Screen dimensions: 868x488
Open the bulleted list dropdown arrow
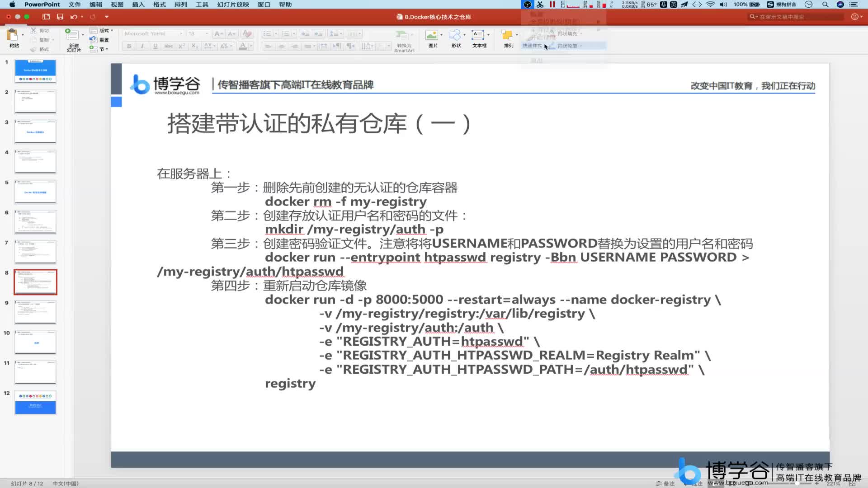276,33
